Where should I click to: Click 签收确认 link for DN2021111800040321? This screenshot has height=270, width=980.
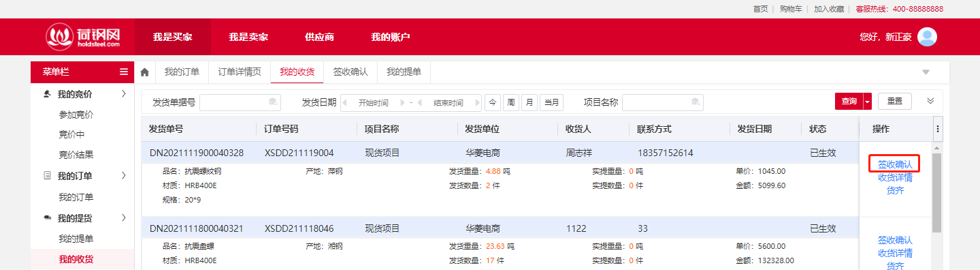pyautogui.click(x=895, y=240)
